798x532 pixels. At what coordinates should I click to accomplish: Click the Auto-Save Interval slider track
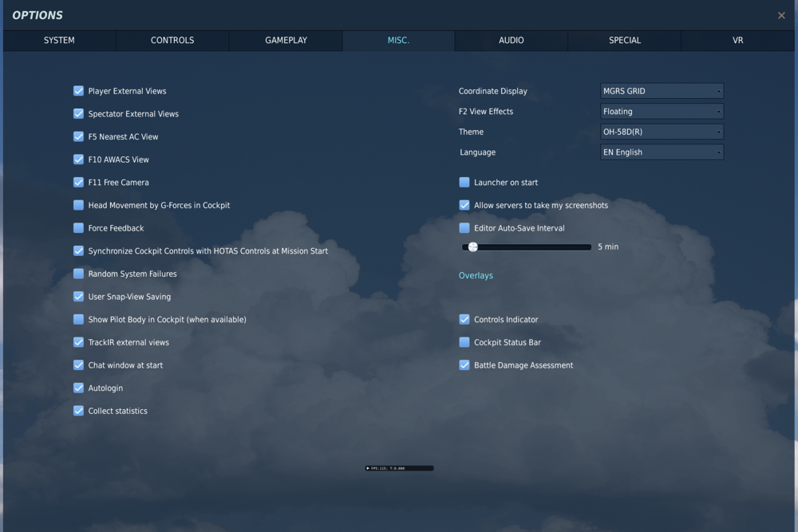click(527, 247)
